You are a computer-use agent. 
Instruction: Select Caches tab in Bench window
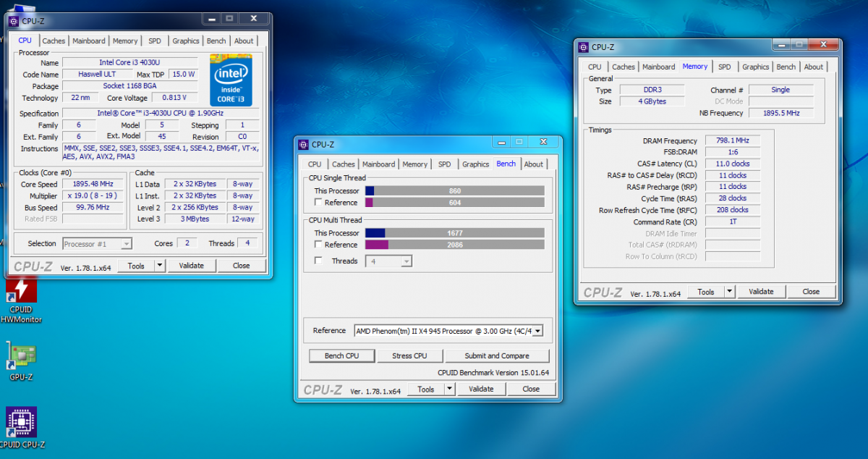point(343,164)
